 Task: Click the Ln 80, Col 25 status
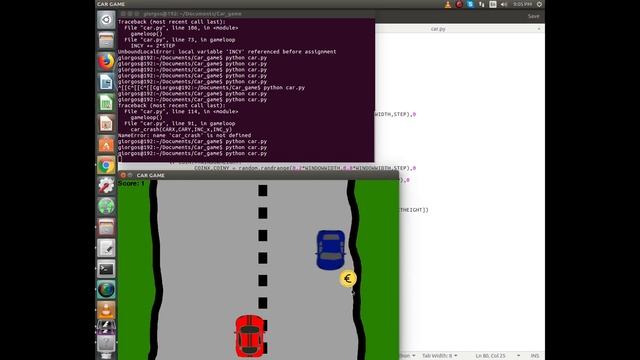490,356
